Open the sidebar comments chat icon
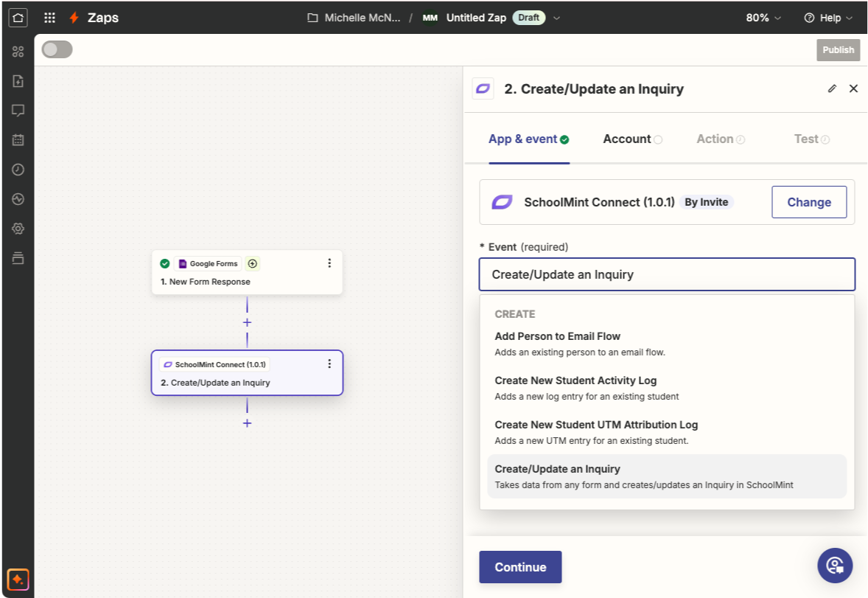868x598 pixels. click(18, 111)
